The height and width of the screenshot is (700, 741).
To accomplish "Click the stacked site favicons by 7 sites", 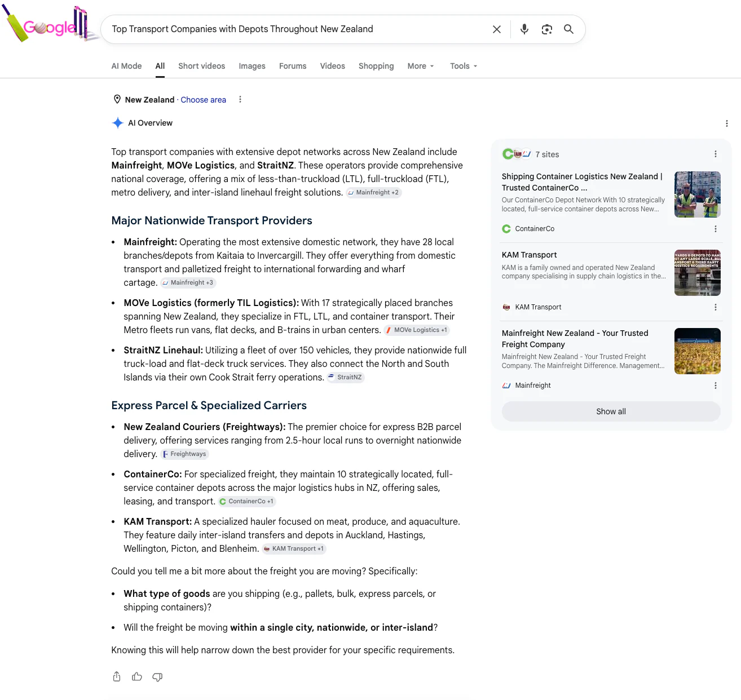I will pos(517,154).
